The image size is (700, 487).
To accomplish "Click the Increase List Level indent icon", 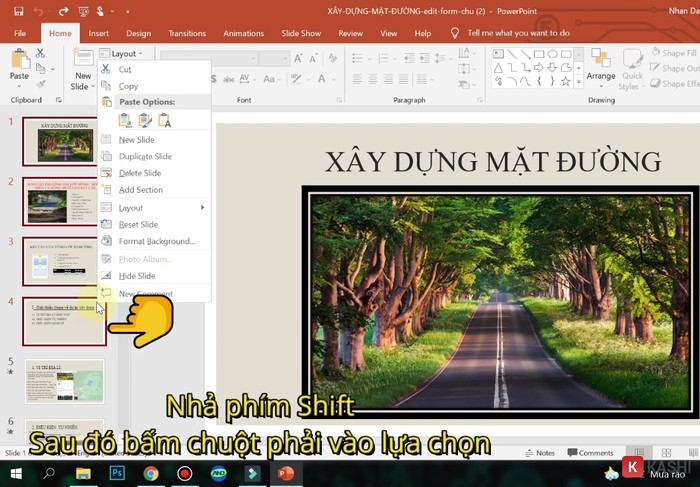I will click(424, 58).
